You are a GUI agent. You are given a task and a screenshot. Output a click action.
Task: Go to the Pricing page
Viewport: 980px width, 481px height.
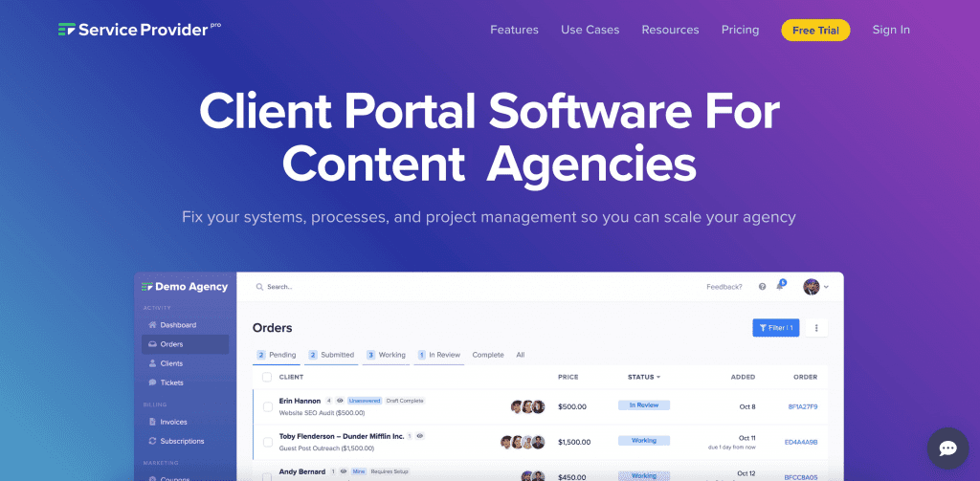740,30
